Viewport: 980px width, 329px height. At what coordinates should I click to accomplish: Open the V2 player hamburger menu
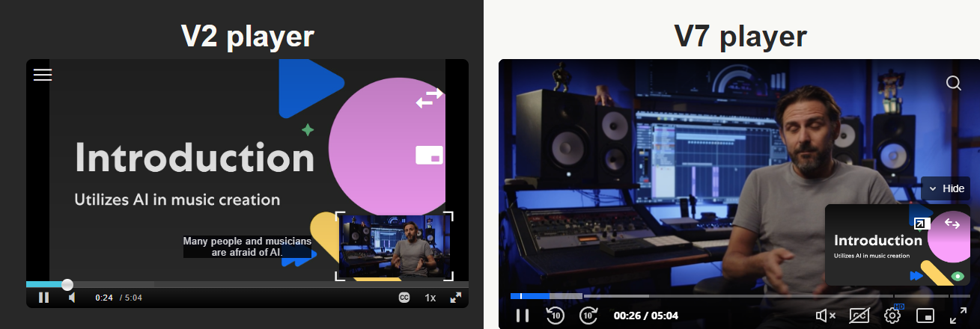pyautogui.click(x=43, y=75)
